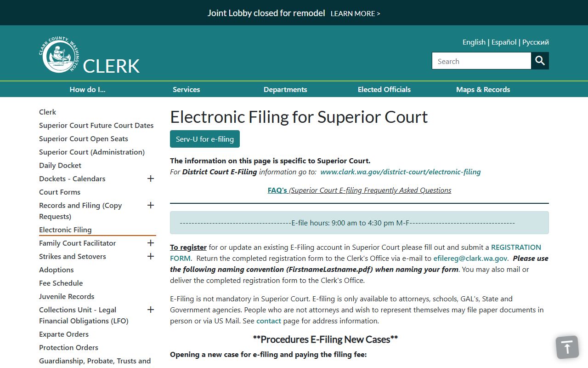Open the Family Court Facilitator sidebar link

point(78,243)
